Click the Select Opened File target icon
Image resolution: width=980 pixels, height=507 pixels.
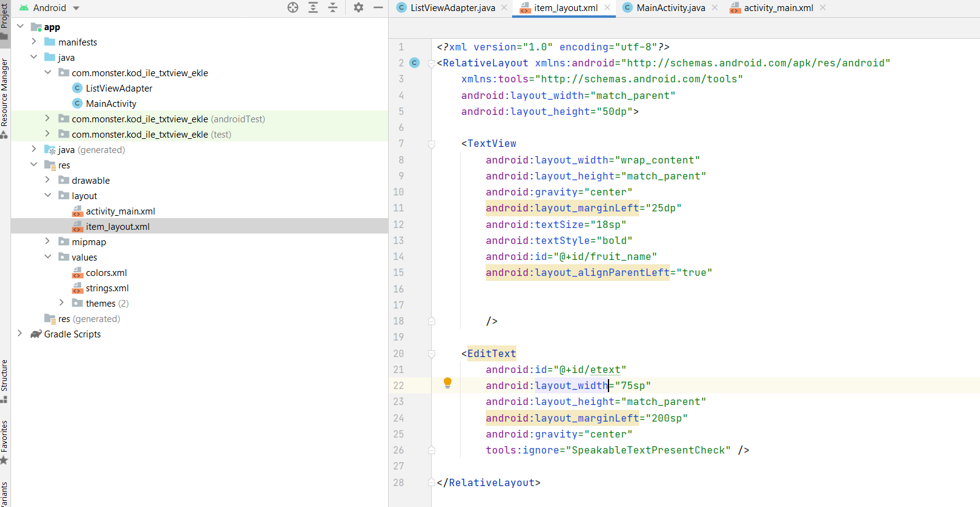point(293,7)
